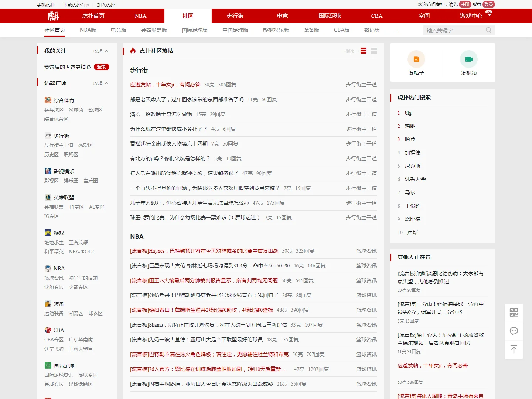The height and width of the screenshot is (399, 532).
Task: Open post about 巴特勒 Haynes starting lineup
Action: coord(204,251)
